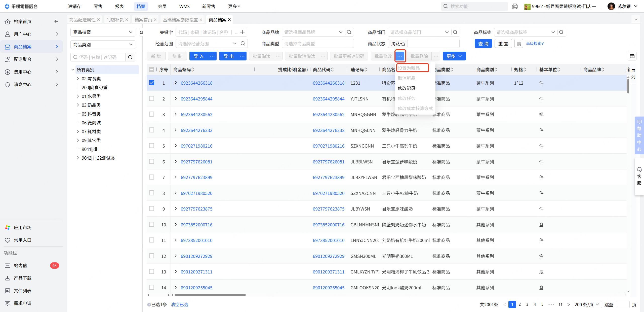Click the 查询 button
Viewport: 644px width, 312px height.
click(483, 44)
